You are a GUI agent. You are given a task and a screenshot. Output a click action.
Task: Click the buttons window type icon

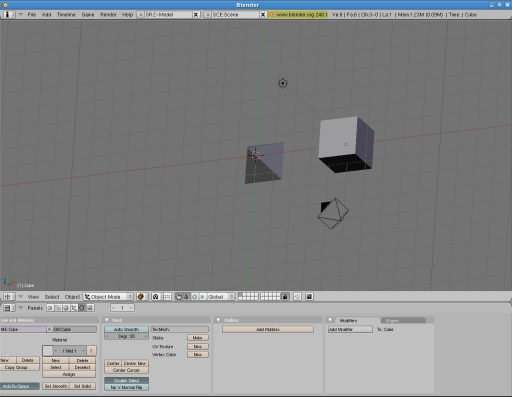[8, 308]
